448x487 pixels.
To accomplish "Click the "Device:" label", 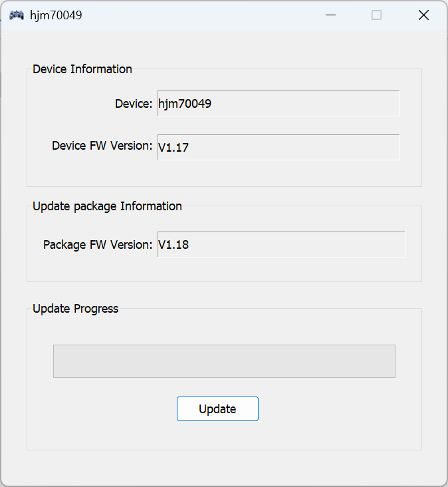I will 134,104.
